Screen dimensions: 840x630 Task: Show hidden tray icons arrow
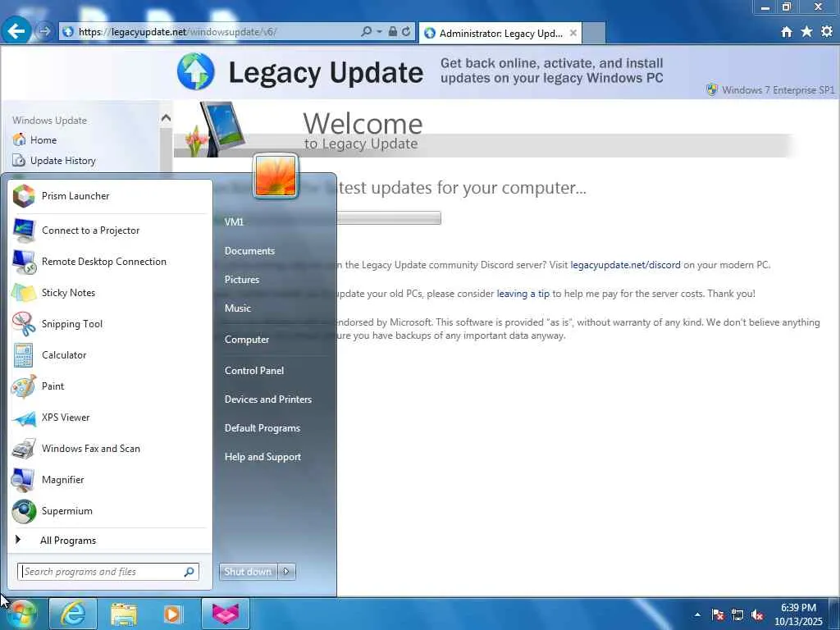pos(697,614)
